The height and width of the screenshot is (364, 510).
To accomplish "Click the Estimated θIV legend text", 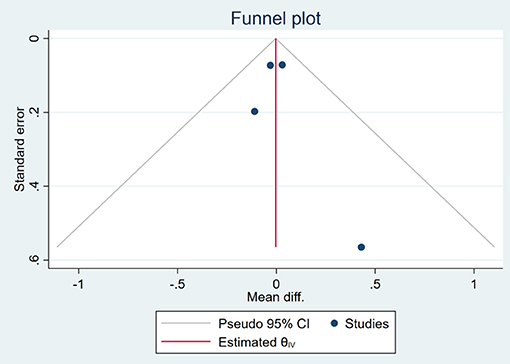I will (x=257, y=342).
